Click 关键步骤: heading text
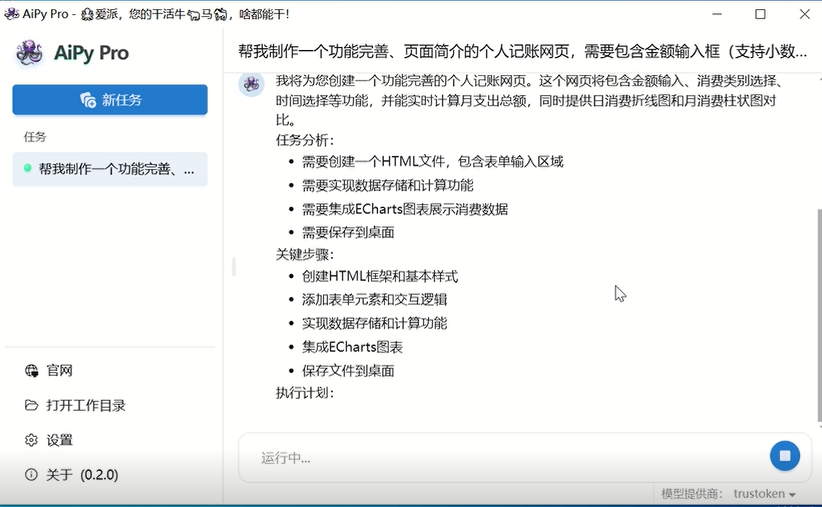The image size is (822, 507). click(305, 255)
